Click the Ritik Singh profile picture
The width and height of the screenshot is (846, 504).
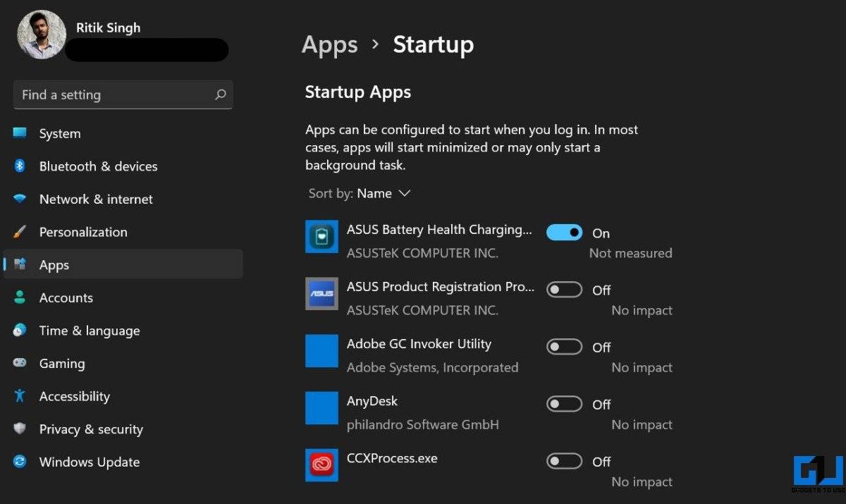[42, 35]
